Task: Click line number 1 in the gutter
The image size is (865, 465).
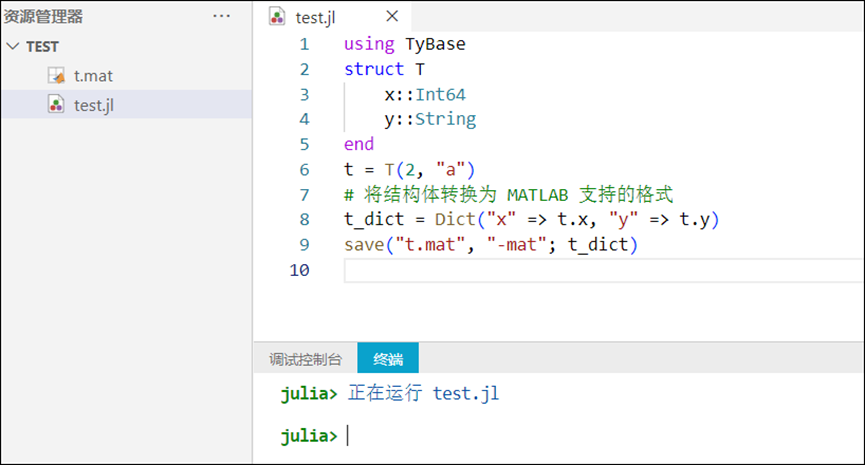Action: pyautogui.click(x=305, y=44)
